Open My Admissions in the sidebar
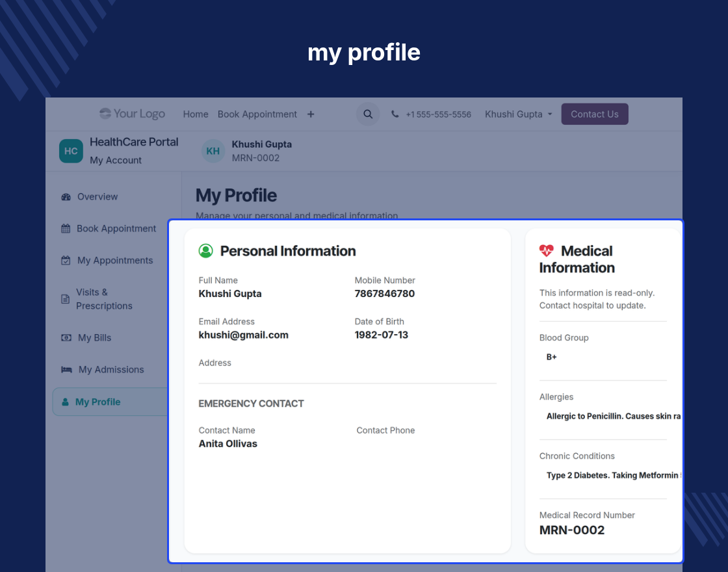Viewport: 728px width, 572px height. [x=111, y=370]
